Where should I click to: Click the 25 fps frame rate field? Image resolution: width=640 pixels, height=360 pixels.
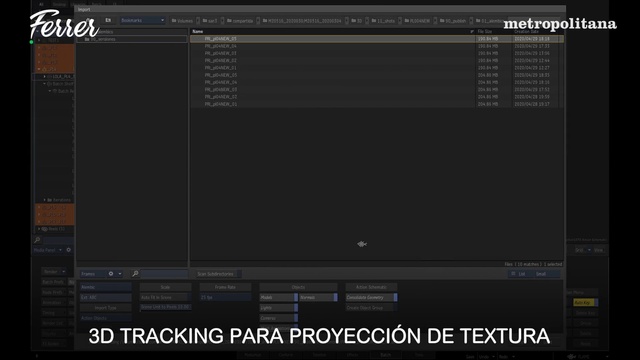click(225, 298)
